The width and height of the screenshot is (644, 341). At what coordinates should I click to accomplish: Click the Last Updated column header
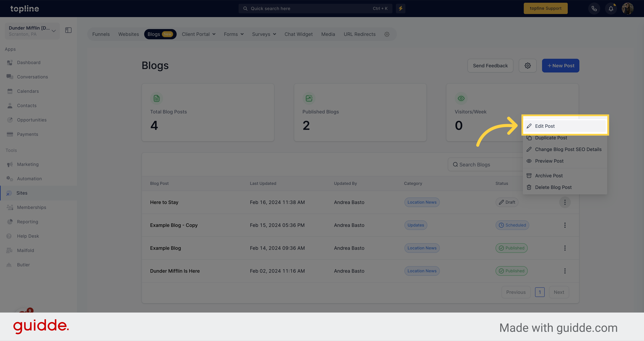point(263,183)
